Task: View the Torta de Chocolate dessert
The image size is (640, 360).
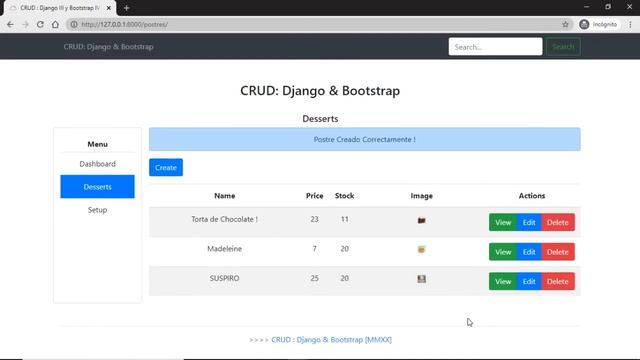Action: tap(503, 222)
